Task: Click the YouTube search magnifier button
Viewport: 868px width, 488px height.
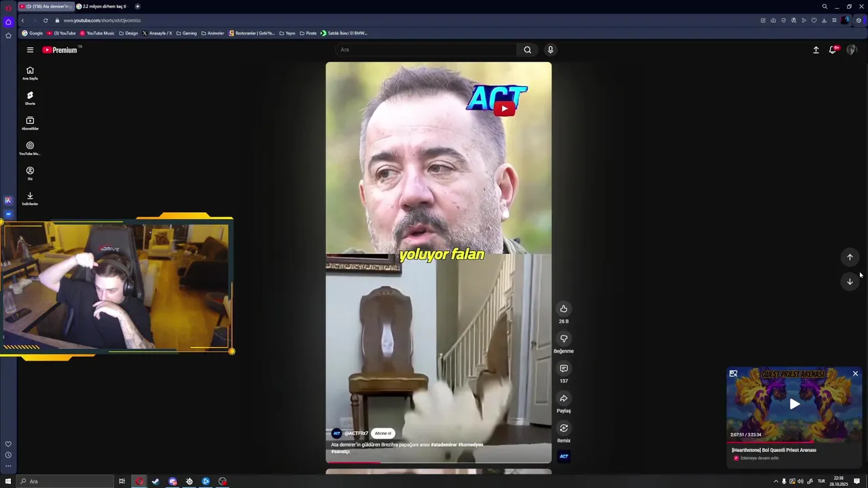Action: pyautogui.click(x=527, y=49)
